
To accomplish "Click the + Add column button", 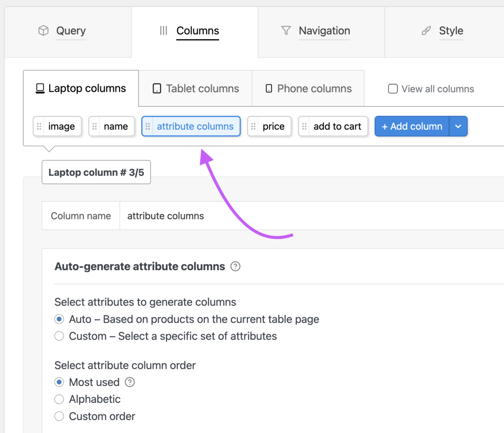I will point(411,126).
